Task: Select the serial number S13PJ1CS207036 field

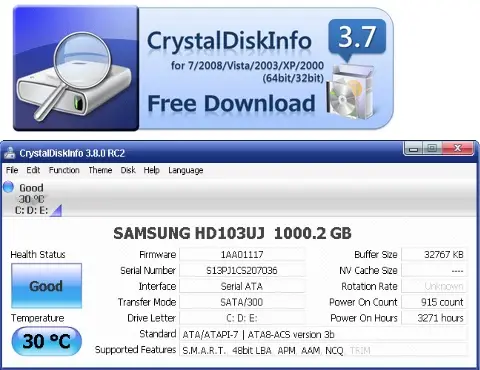Action: coord(242,270)
